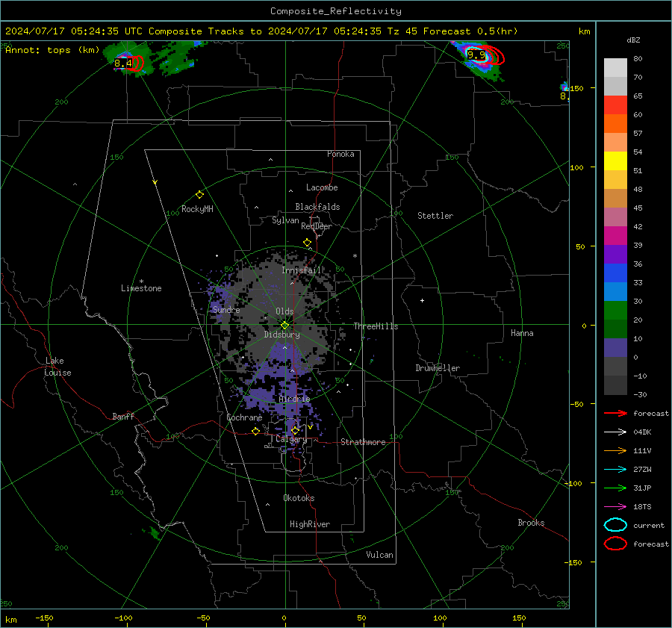672x628 pixels.
Task: Click the HighRiver town label
Action: pyautogui.click(x=310, y=524)
